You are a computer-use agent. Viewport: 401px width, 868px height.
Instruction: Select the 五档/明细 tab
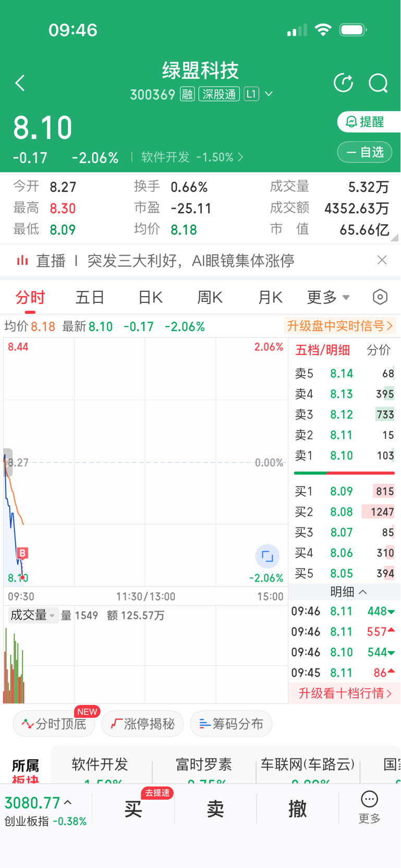point(323,350)
